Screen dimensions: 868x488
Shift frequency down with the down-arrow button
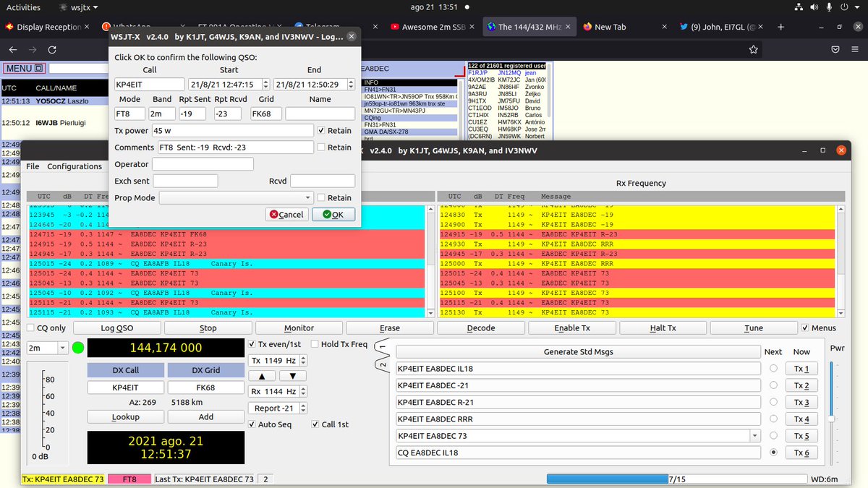292,376
